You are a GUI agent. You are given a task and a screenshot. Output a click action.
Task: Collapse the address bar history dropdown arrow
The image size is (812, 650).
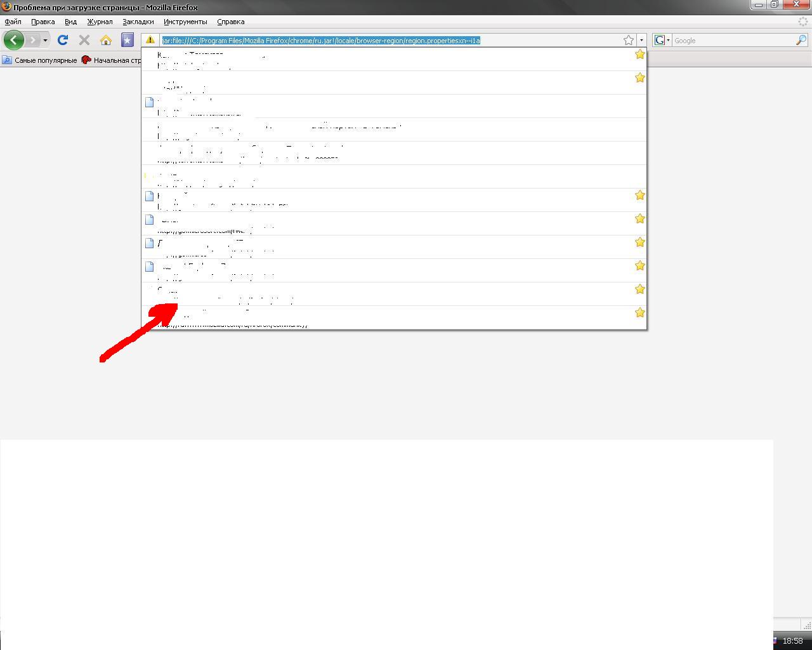(x=641, y=40)
